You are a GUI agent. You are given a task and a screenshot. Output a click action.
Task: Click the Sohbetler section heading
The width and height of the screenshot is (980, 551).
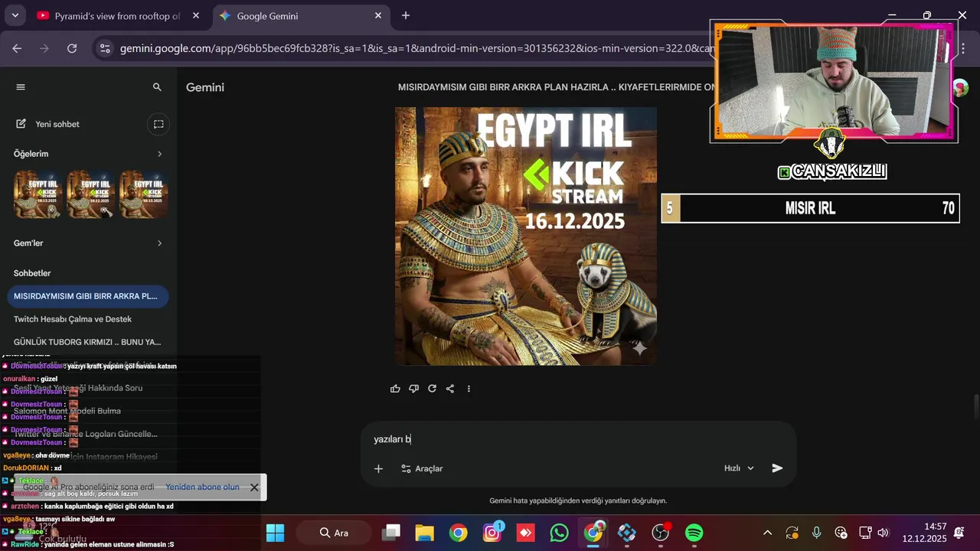click(x=32, y=273)
